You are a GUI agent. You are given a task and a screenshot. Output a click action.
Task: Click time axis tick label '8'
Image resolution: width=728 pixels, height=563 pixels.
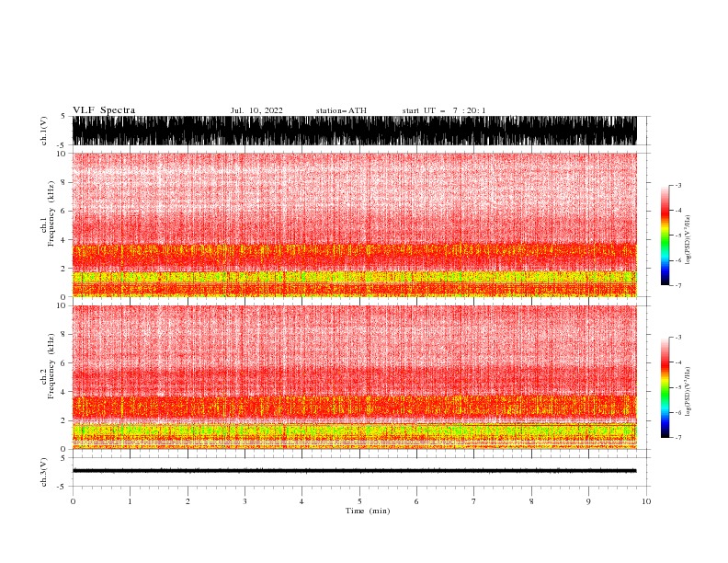531,501
